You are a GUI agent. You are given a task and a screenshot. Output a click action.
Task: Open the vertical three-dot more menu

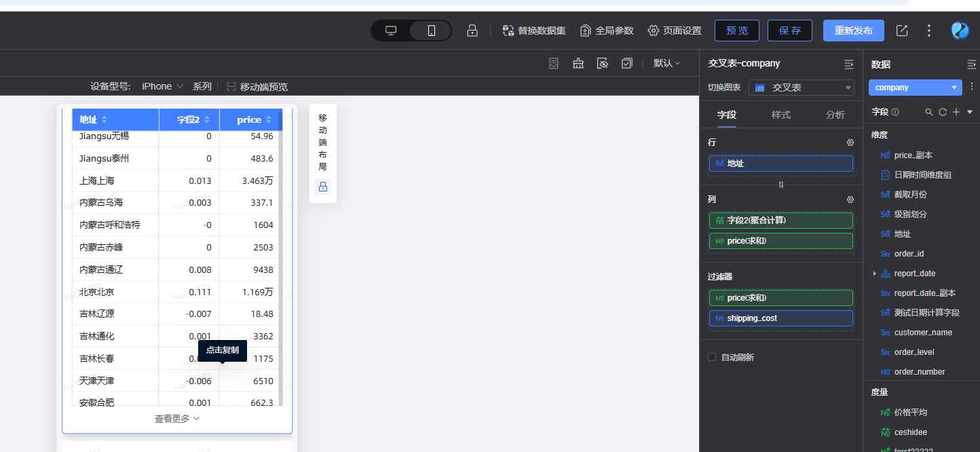coord(929,31)
